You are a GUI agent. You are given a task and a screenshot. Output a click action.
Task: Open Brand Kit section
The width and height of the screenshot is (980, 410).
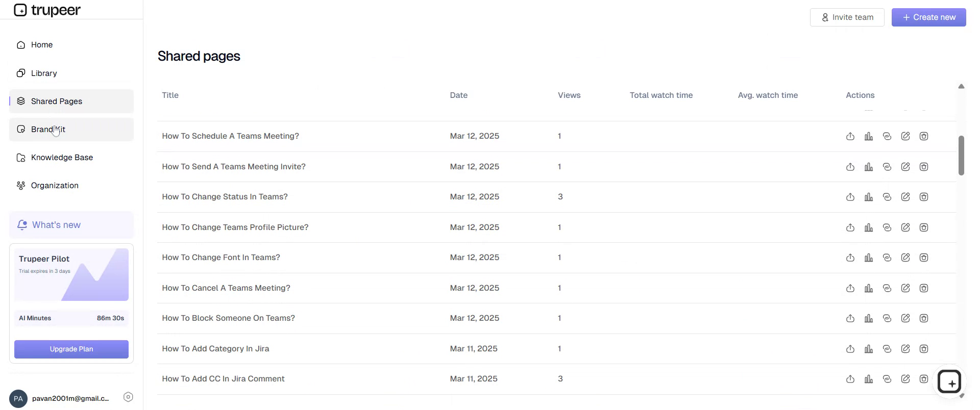71,130
